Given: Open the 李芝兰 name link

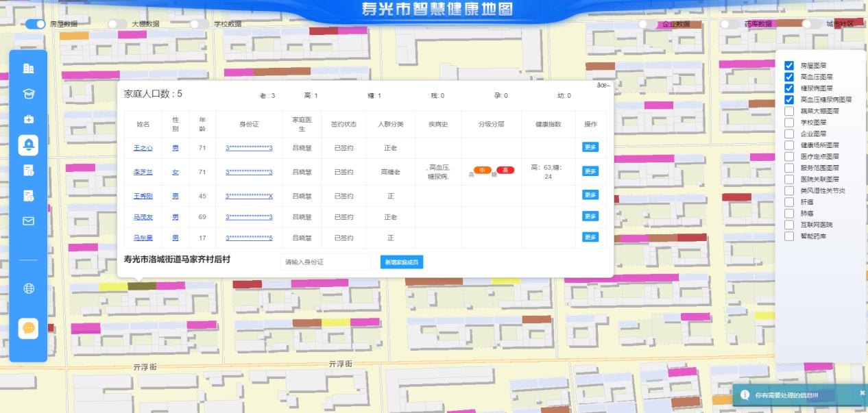Looking at the screenshot, I should click(143, 172).
